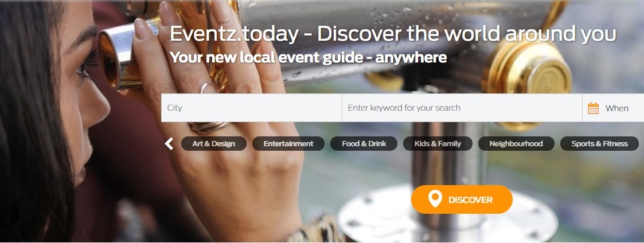Select the Neighbourhood category tag

(516, 144)
